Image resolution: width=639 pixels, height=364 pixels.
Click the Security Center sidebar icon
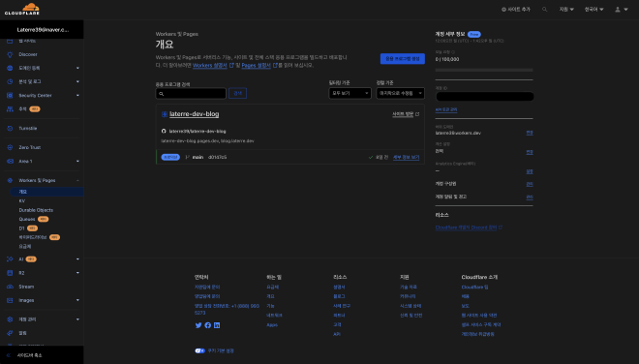tap(10, 96)
